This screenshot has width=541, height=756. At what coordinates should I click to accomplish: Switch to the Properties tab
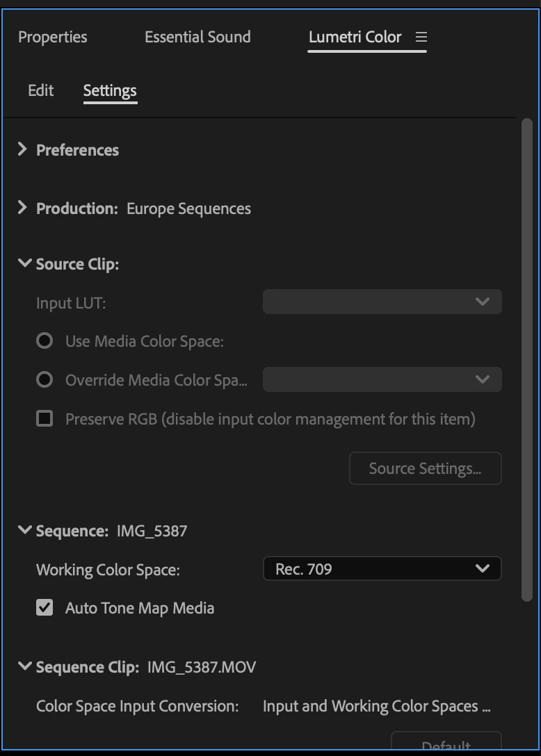click(x=53, y=37)
